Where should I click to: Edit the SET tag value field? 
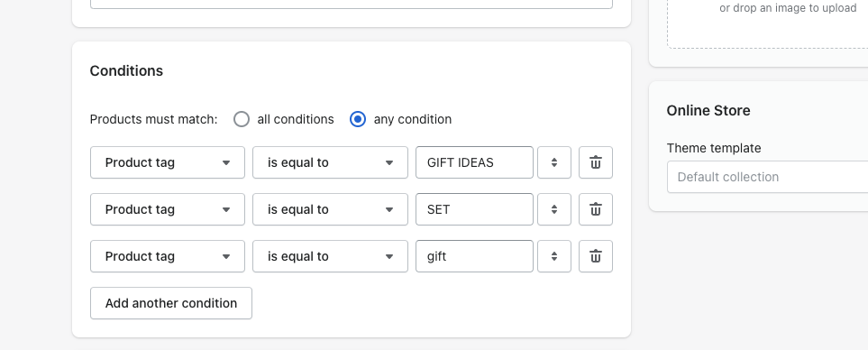click(x=474, y=209)
